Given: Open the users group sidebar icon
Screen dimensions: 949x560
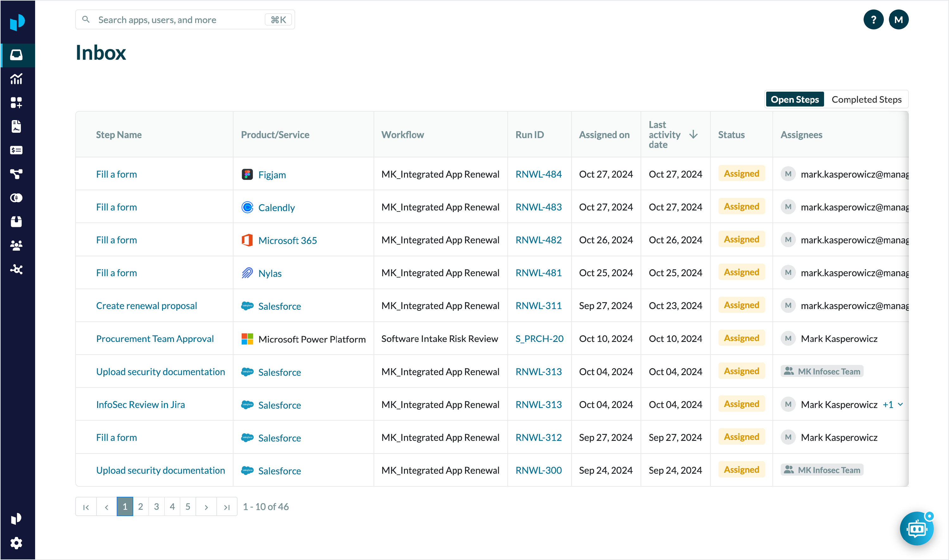Looking at the screenshot, I should pos(16,246).
